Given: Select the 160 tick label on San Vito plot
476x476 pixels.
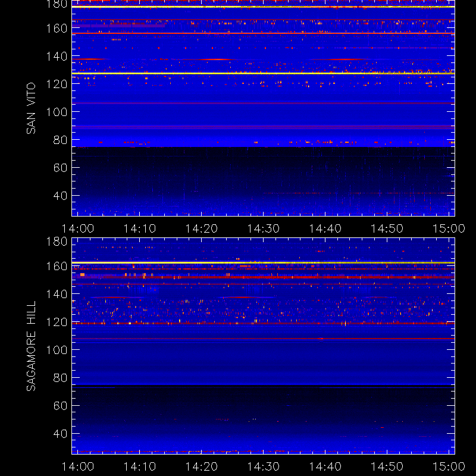Looking at the screenshot, I should [x=57, y=28].
